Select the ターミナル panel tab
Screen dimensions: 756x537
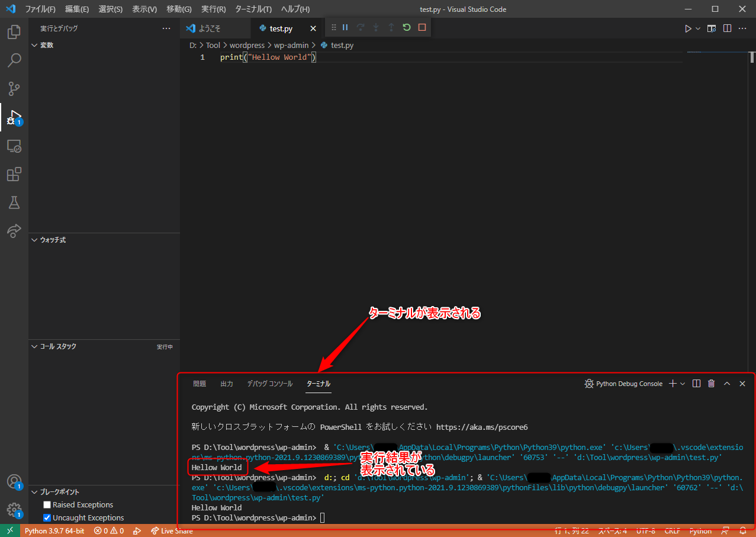click(319, 384)
